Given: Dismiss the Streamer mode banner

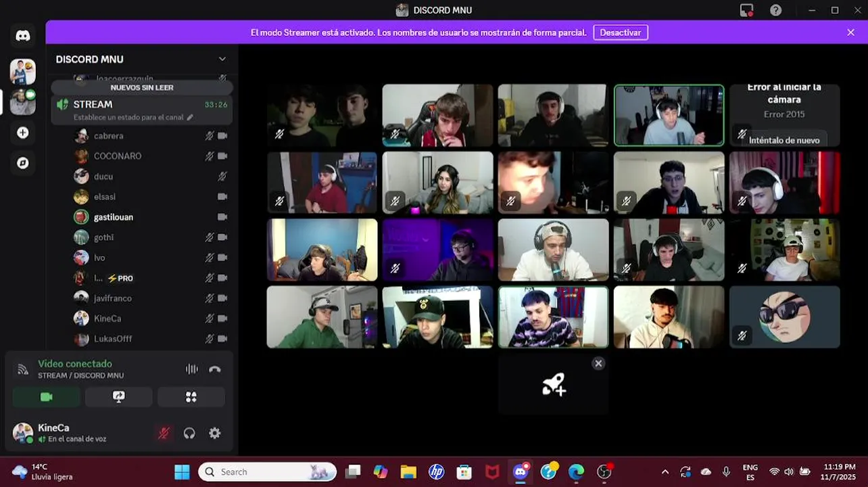Looking at the screenshot, I should coord(850,32).
